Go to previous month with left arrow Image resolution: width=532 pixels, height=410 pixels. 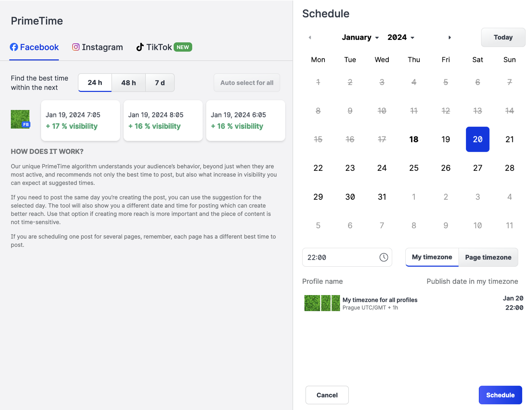(310, 37)
